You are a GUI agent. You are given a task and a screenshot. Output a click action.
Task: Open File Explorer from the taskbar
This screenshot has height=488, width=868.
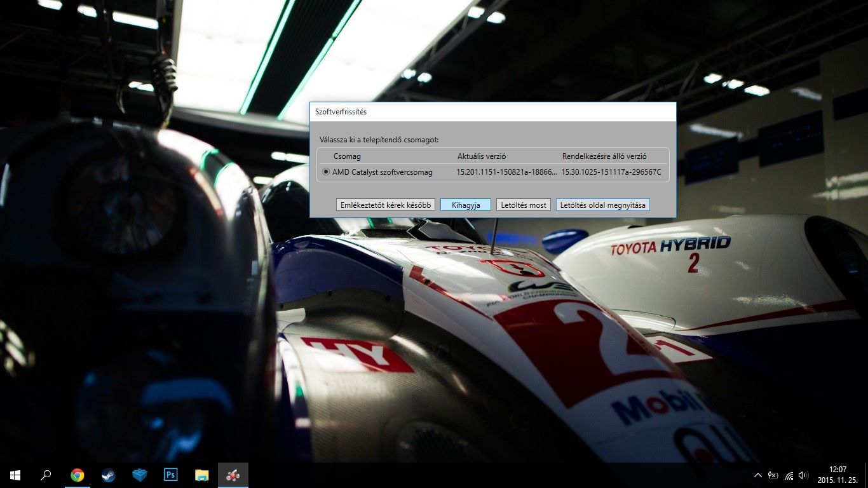tap(201, 475)
